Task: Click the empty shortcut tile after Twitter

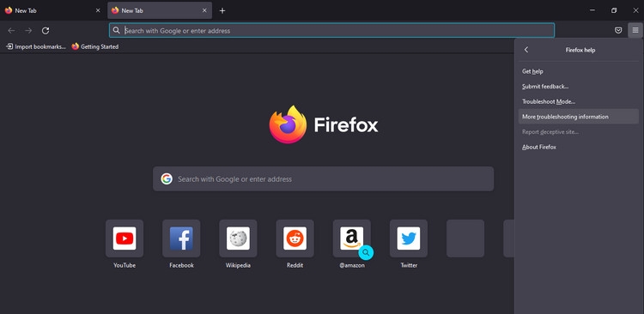Action: coord(465,239)
